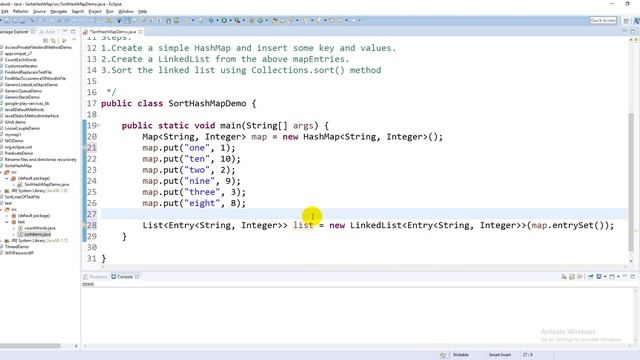Toggle Link with Editor in Package Explorer
This screenshot has height=360, width=640.
click(x=53, y=40)
